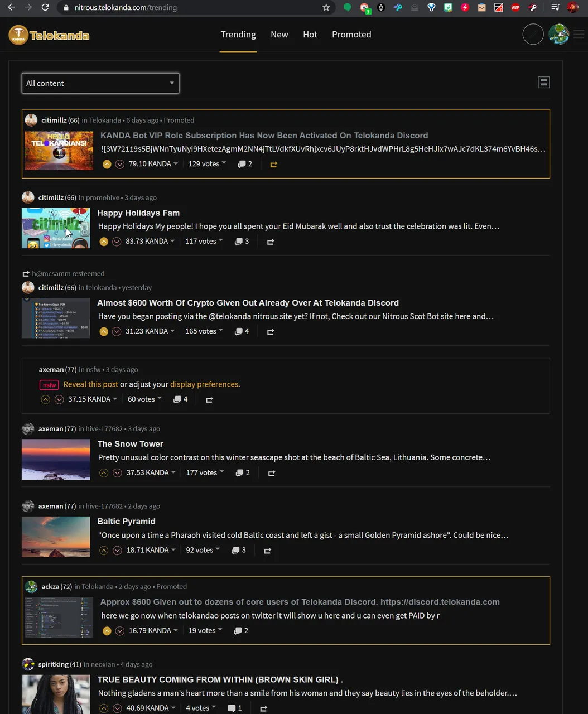Viewport: 588px width, 714px height.
Task: Reload the page in browser
Action: click(x=45, y=8)
